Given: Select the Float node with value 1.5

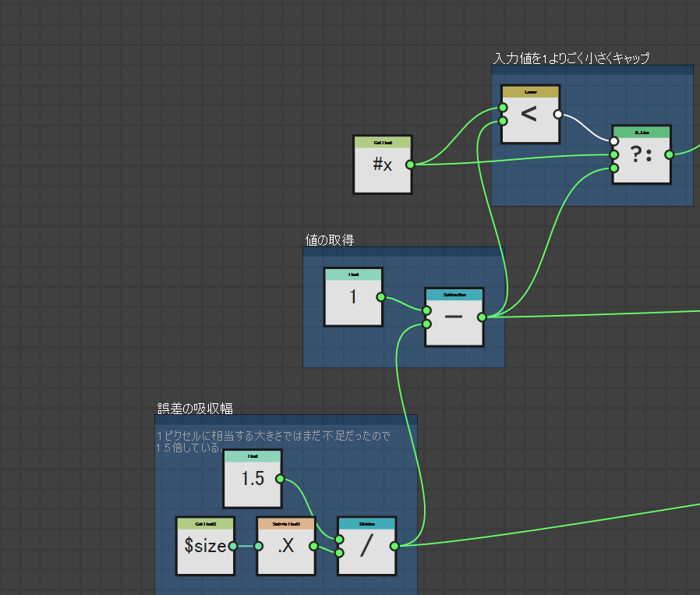Looking at the screenshot, I should (x=253, y=483).
